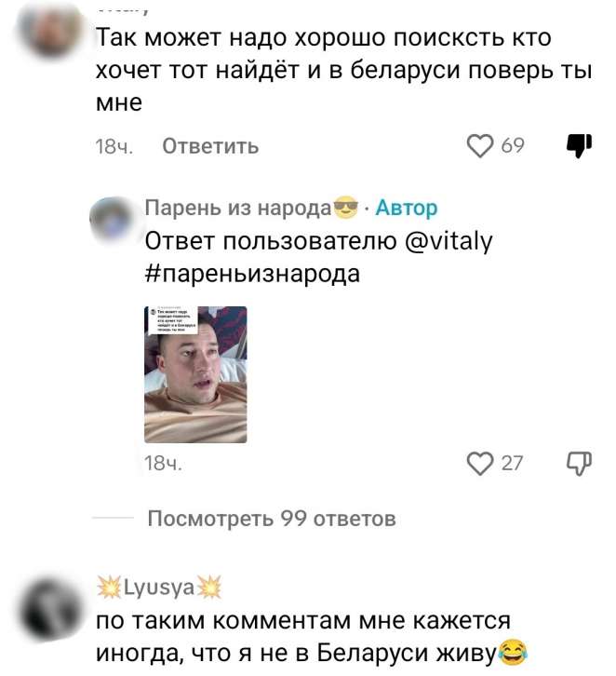Select the top comment text about Беларуси
The height and width of the screenshot is (676, 616).
(x=343, y=70)
